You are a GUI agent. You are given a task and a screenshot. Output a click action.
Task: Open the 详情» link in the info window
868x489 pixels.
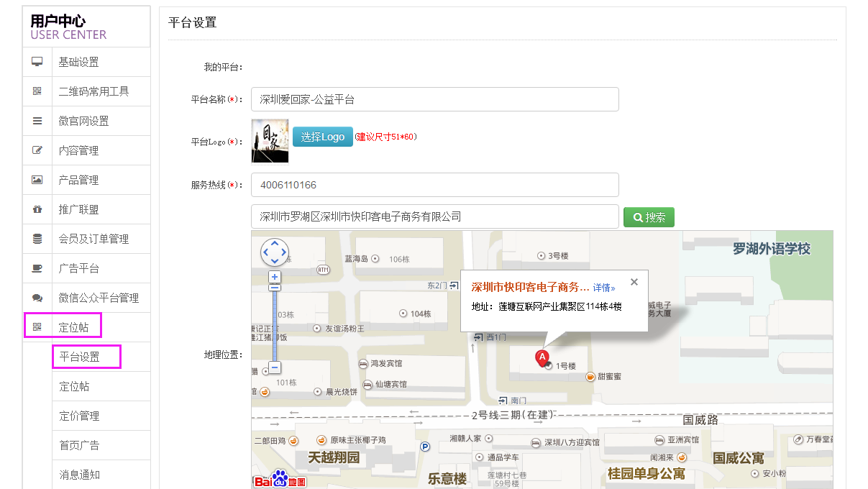[604, 288]
